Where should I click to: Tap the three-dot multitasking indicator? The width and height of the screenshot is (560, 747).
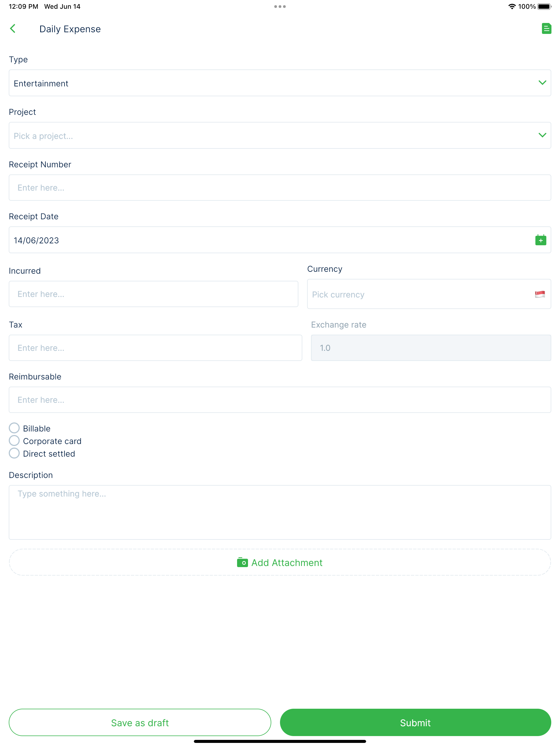(280, 6)
